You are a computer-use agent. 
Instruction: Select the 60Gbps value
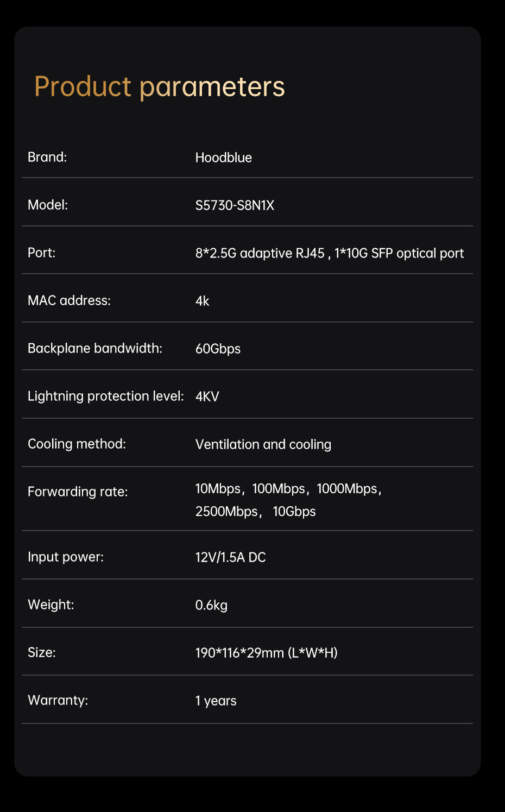click(x=218, y=349)
